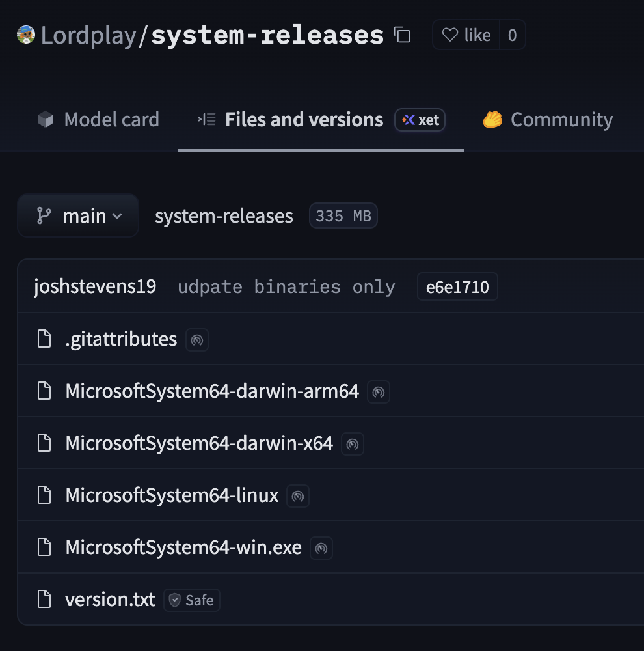
Task: Click scan badge beside MicrosoftSystem64-darwin-x64
Action: [353, 444]
